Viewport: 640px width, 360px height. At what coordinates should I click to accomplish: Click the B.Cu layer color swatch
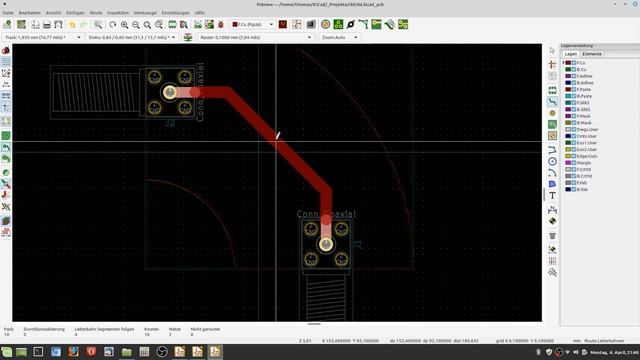point(568,69)
